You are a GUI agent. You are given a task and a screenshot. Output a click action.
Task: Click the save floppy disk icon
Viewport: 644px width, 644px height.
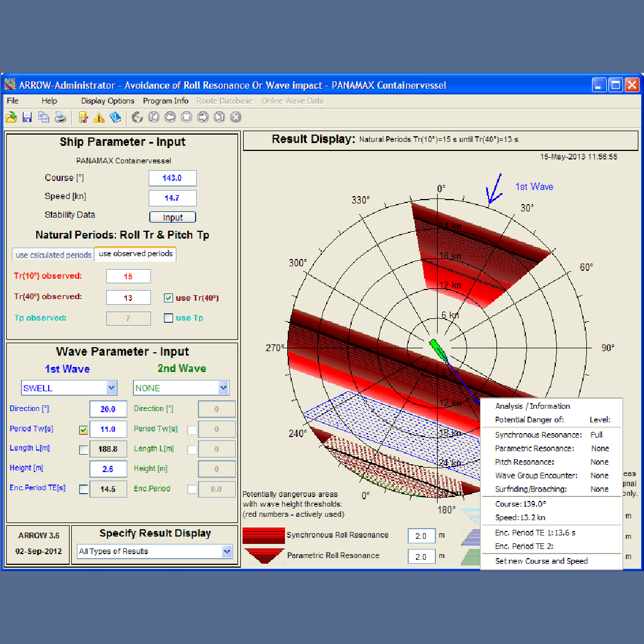point(27,117)
